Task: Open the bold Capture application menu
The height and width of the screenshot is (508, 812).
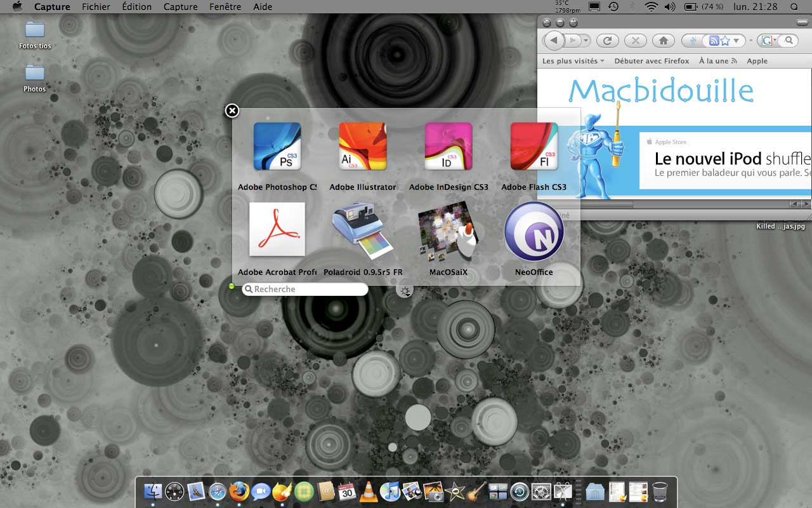Action: [52, 7]
